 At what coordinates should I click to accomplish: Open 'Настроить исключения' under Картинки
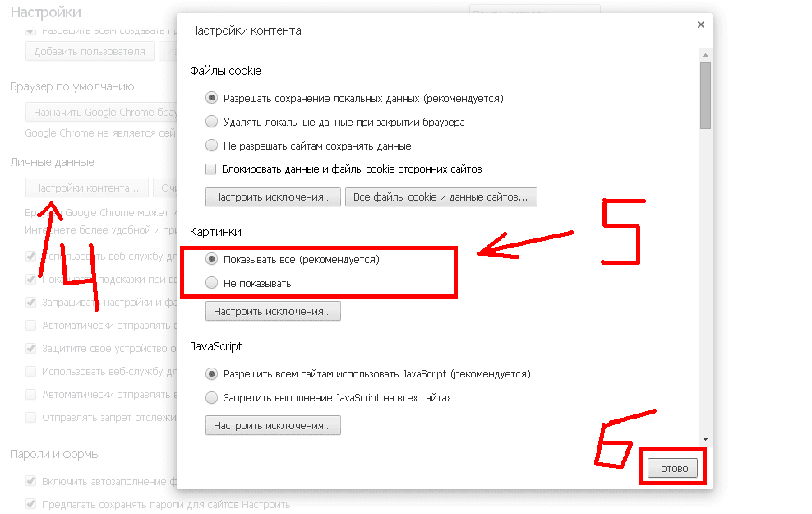pos(273,312)
